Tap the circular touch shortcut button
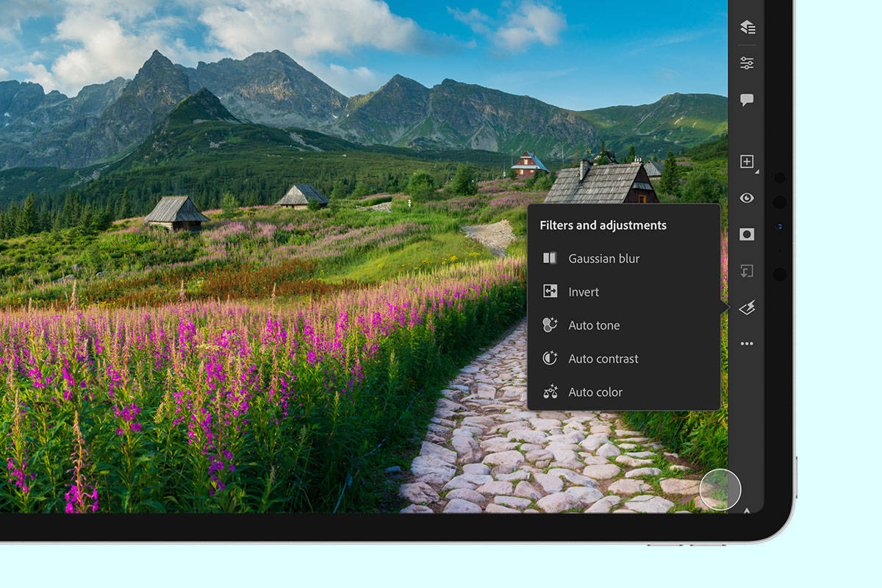882x588 pixels. click(x=720, y=490)
